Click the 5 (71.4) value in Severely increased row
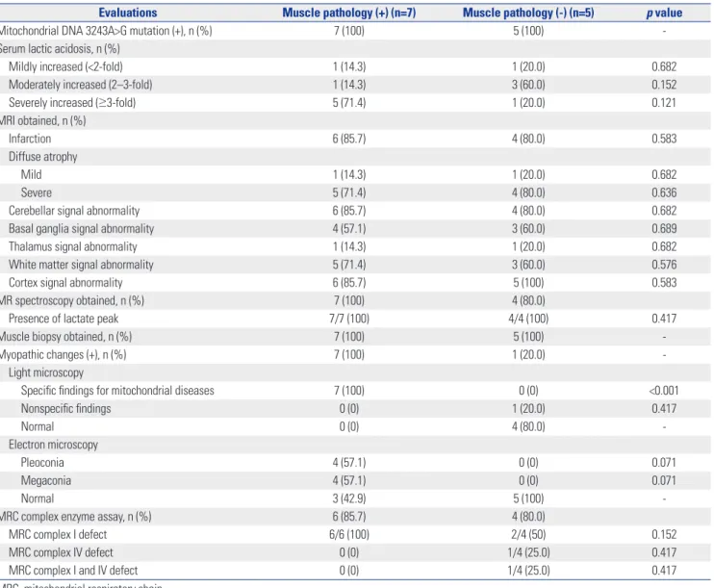The height and width of the screenshot is (588, 714). point(349,103)
